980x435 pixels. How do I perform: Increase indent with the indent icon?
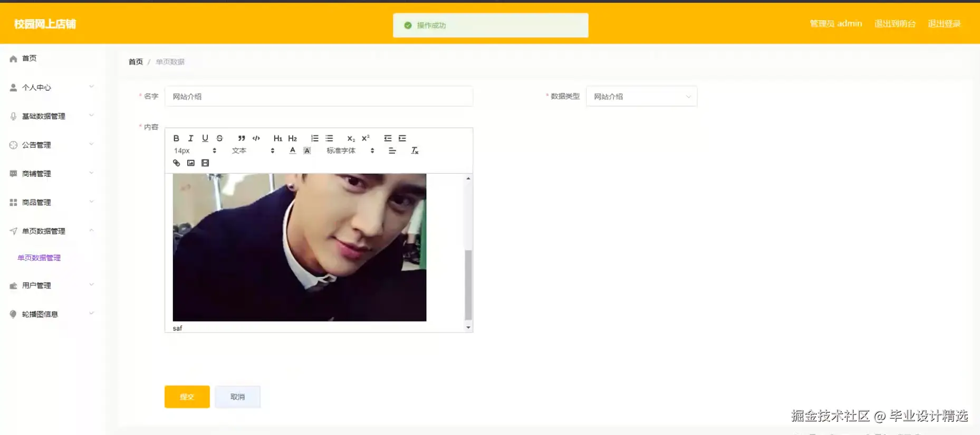click(402, 138)
